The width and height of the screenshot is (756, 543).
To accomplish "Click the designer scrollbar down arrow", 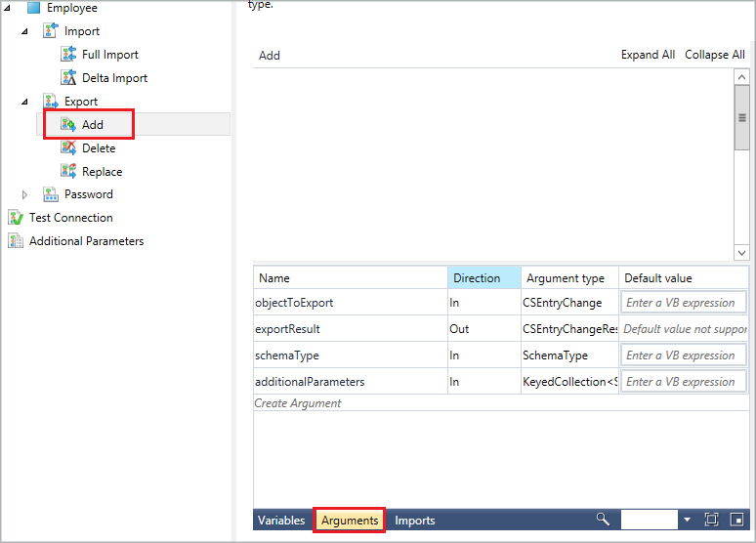I will click(741, 252).
